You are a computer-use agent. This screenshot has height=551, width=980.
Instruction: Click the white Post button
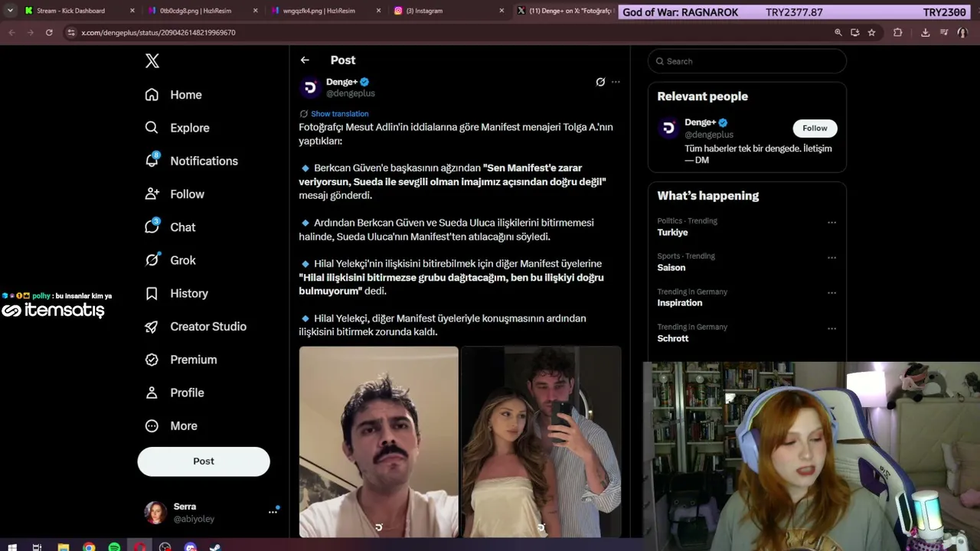tap(204, 461)
